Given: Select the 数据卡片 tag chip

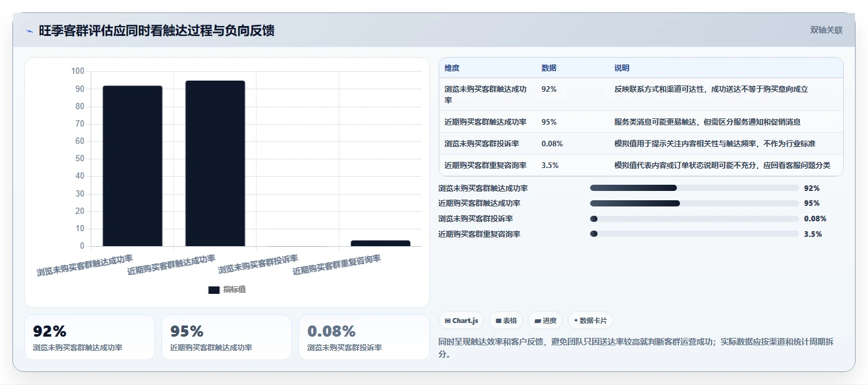Looking at the screenshot, I should click(590, 321).
